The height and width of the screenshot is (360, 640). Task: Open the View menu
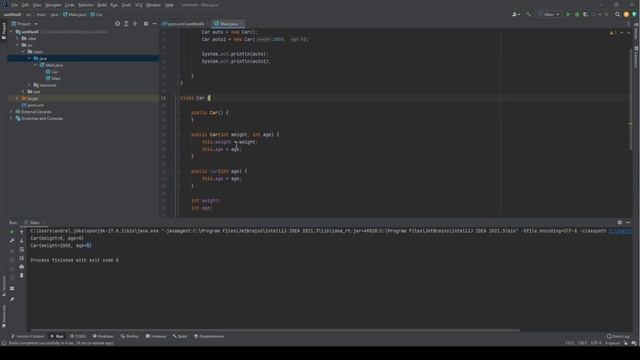[37, 5]
